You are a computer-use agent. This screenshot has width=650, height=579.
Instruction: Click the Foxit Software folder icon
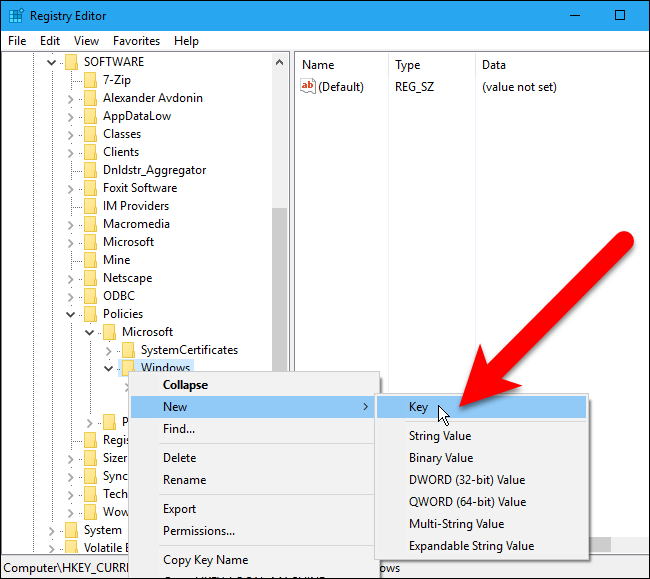click(x=90, y=188)
